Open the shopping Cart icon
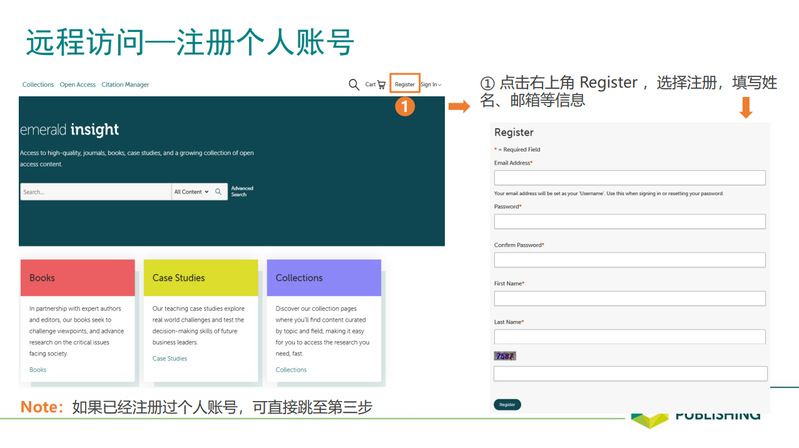The height and width of the screenshot is (448, 799). coord(375,85)
